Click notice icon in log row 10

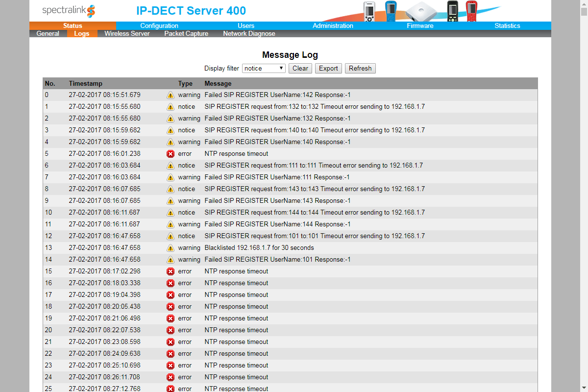pos(171,213)
